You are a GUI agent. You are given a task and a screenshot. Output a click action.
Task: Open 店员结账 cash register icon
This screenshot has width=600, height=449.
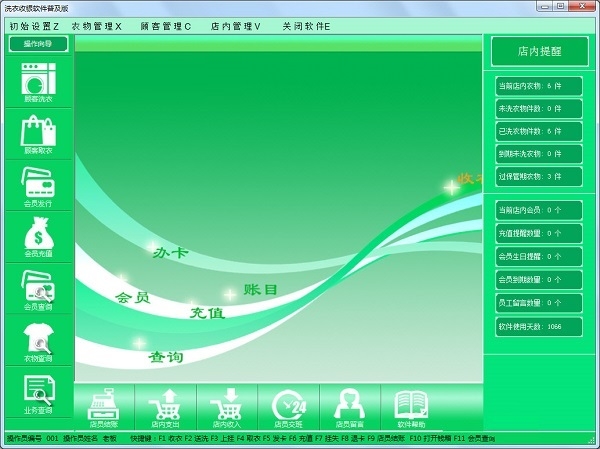(103, 405)
